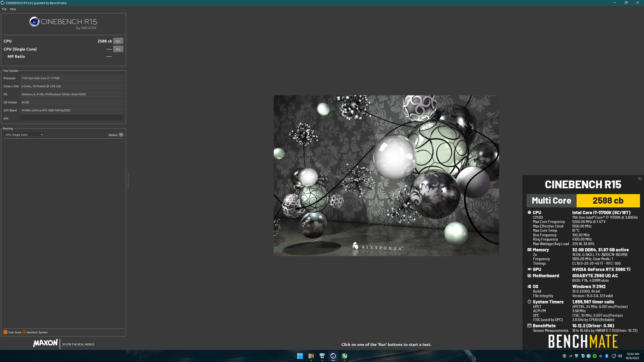The image size is (644, 362).
Task: Select the Cinebench taskbar icon
Action: 333,356
